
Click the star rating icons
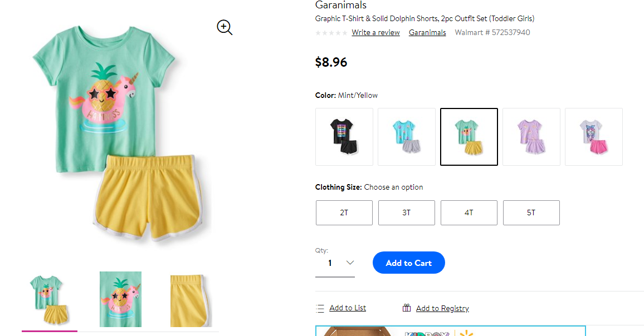[331, 33]
